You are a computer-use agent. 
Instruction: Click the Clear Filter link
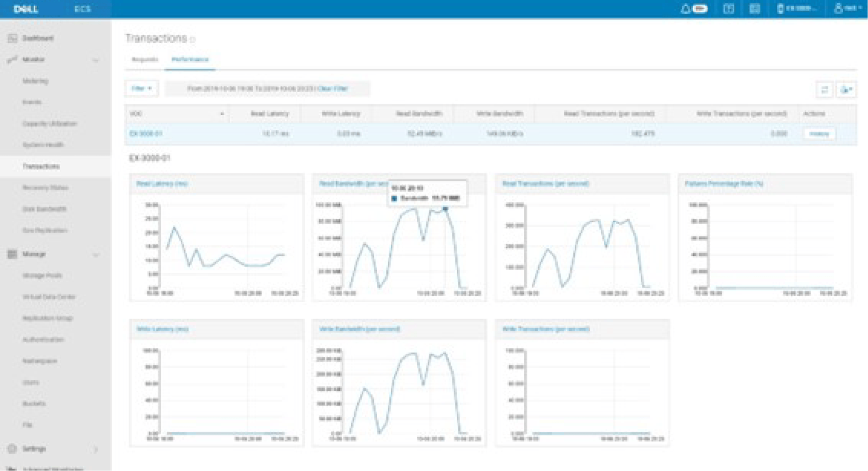coord(333,89)
